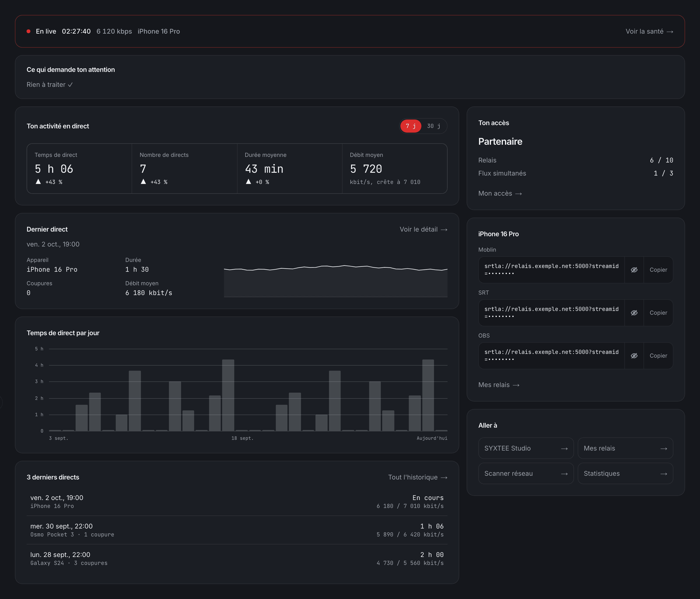700x599 pixels.
Task: Copy the OBS relay URL
Action: pyautogui.click(x=658, y=356)
